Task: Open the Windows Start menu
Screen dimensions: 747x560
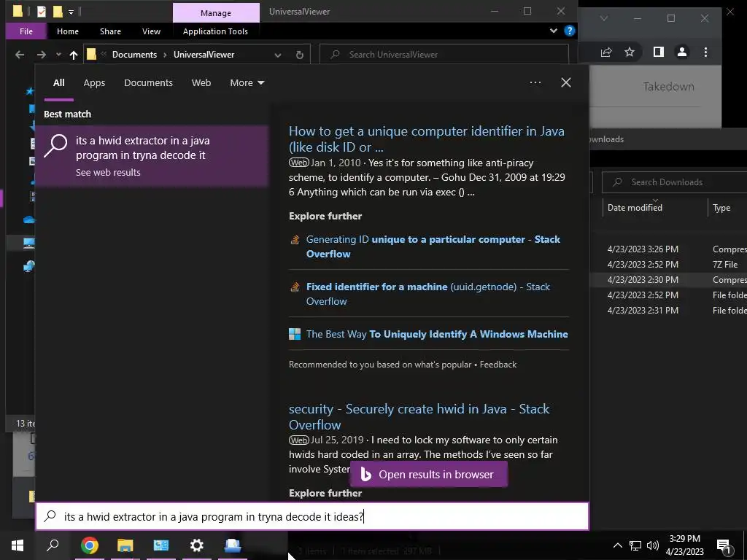Action: tap(18, 545)
